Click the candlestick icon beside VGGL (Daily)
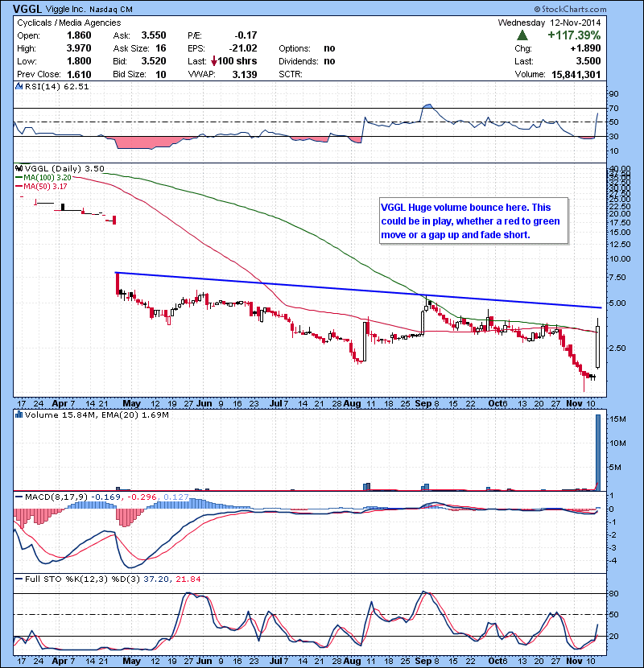Image resolution: width=644 pixels, height=668 pixels. [19, 168]
